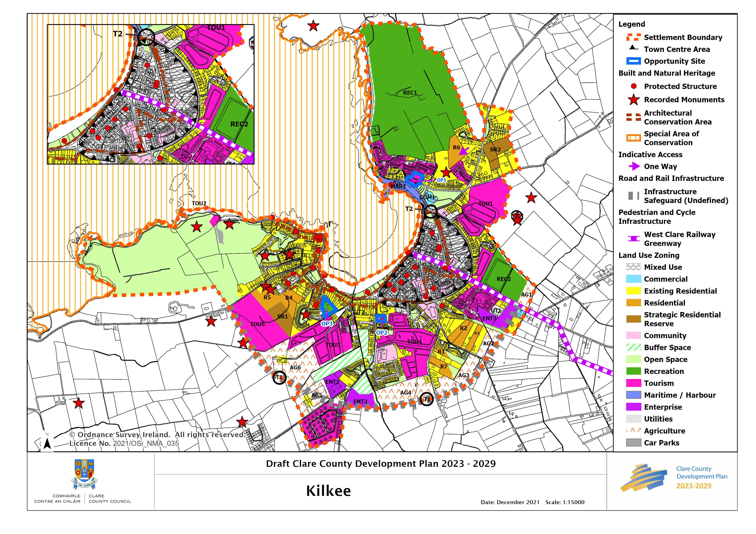Click the Recorded Monuments red star legend icon
The height and width of the screenshot is (534, 756).
pyautogui.click(x=634, y=100)
